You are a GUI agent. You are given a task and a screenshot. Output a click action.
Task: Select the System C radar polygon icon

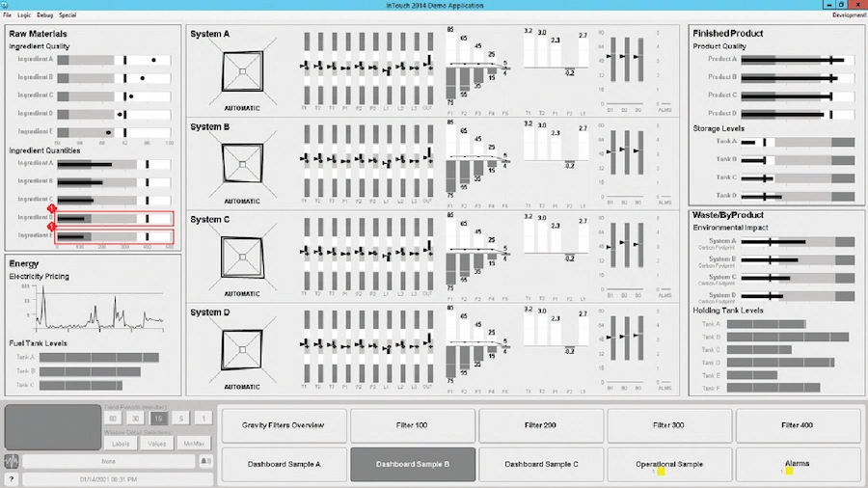tap(241, 256)
